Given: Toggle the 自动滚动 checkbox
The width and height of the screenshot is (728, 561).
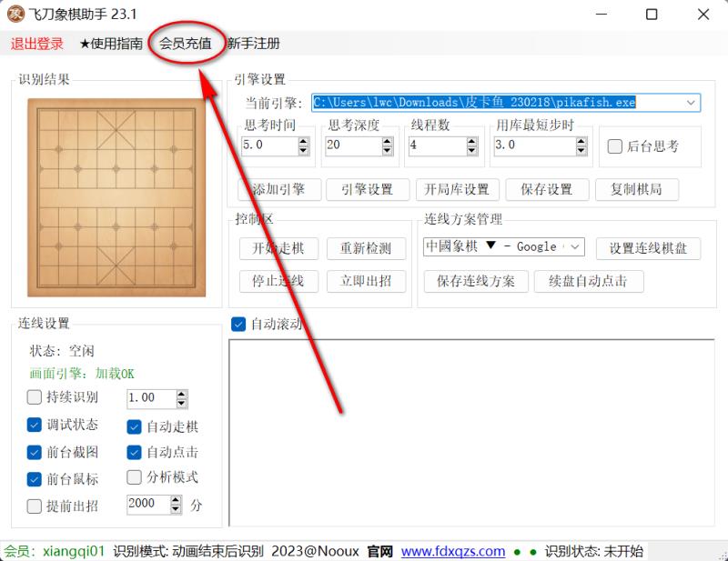Looking at the screenshot, I should click(239, 324).
